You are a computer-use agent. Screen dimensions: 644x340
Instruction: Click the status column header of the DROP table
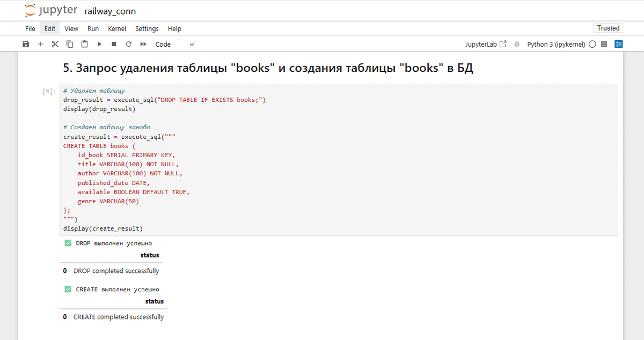[150, 255]
